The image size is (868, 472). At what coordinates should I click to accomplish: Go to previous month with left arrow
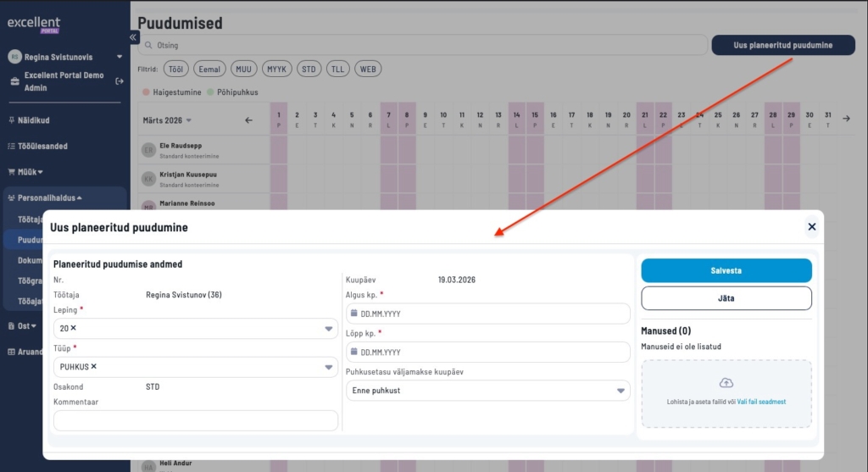[248, 120]
